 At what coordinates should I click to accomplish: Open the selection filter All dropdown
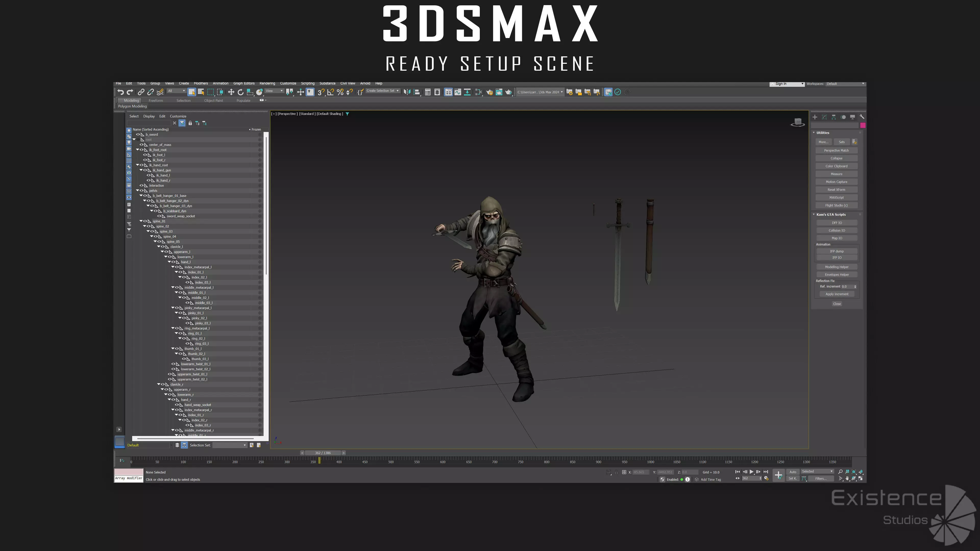[x=177, y=91]
